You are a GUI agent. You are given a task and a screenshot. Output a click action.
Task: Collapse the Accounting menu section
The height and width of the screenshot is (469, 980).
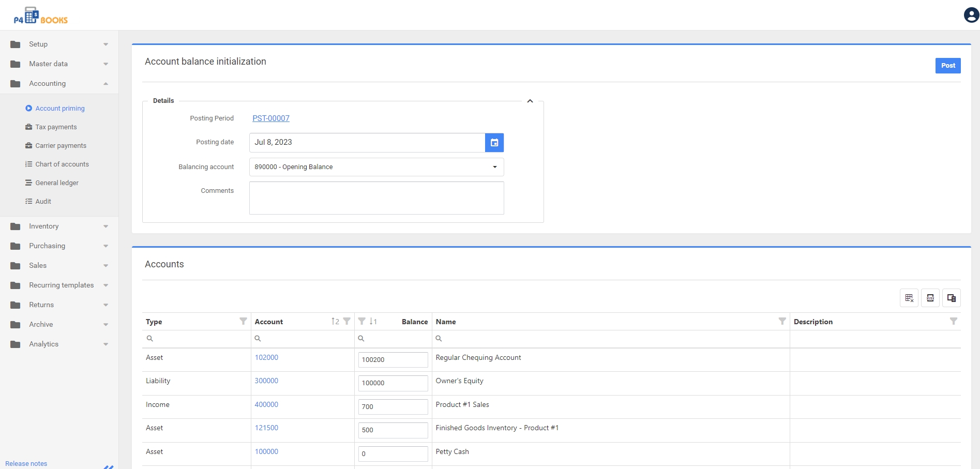105,84
